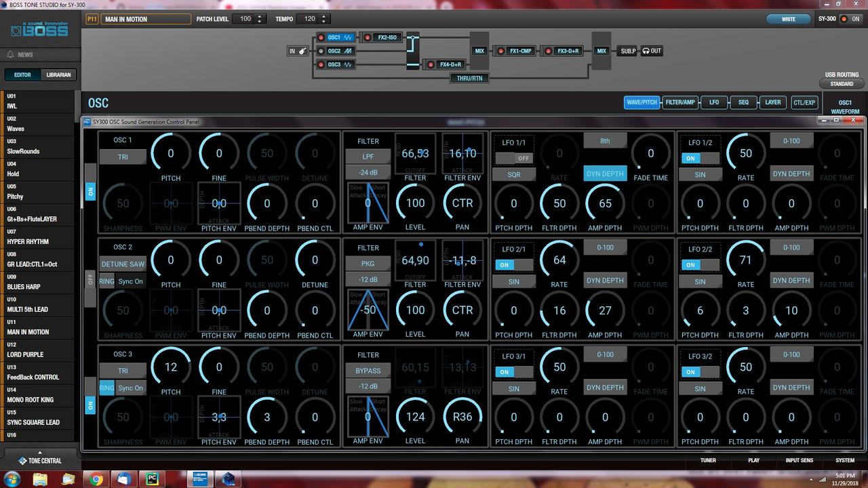
Task: Open Chrome from the taskbar
Action: pos(96,479)
